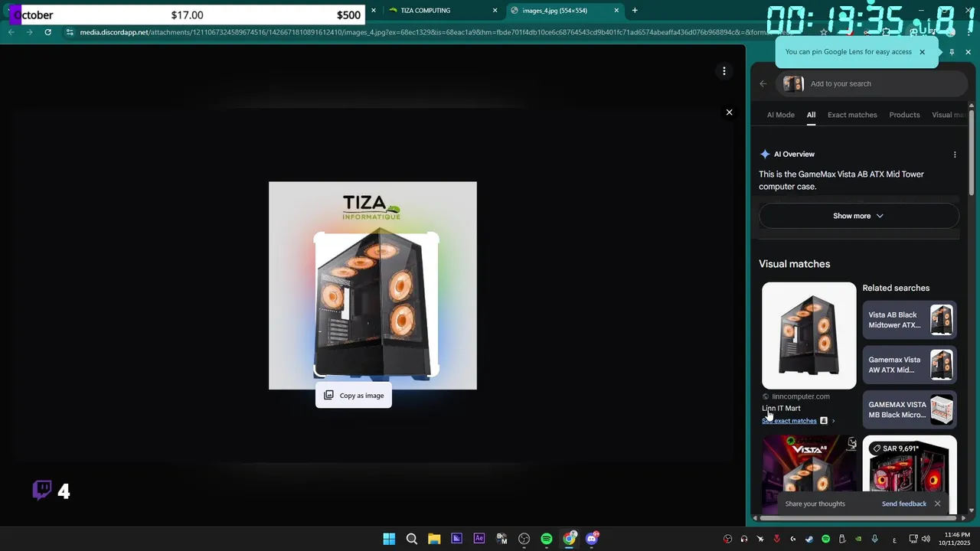
Task: Select the All tab in Lens
Action: (811, 115)
